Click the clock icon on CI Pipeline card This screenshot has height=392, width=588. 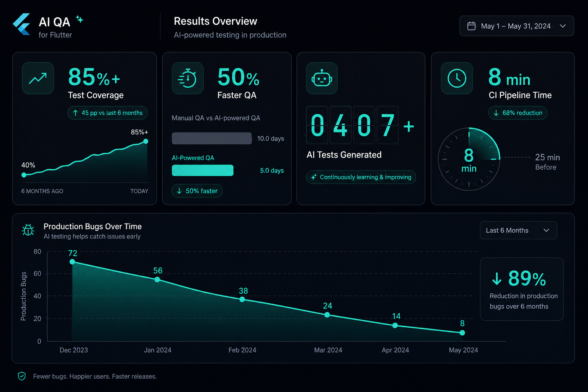point(457,78)
